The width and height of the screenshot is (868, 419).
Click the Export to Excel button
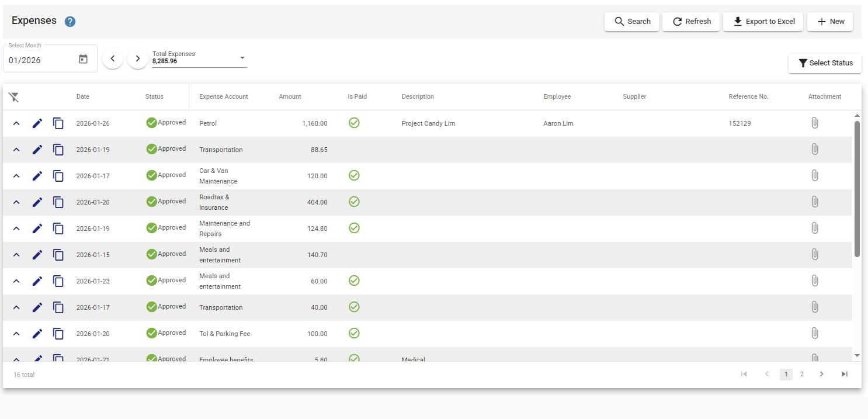pyautogui.click(x=763, y=22)
